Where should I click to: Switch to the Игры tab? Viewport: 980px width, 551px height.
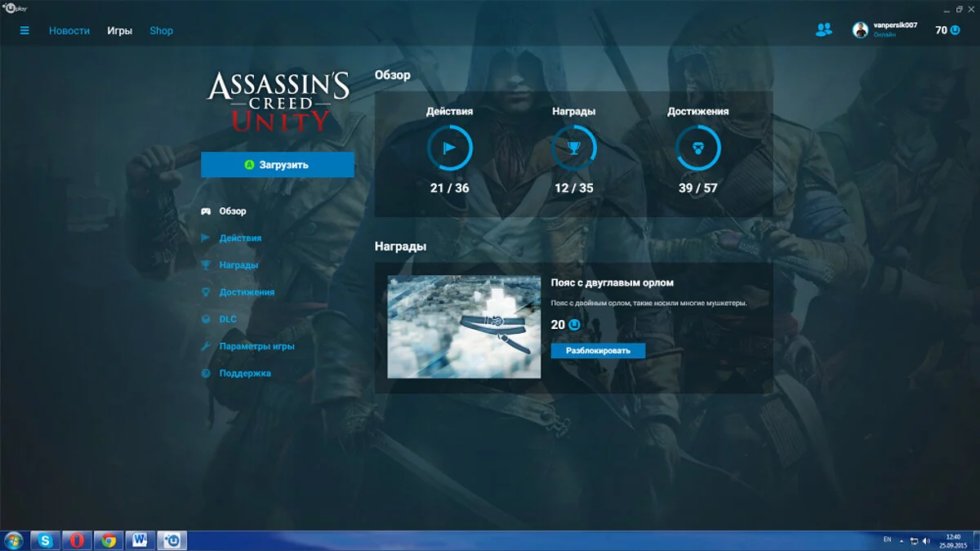click(120, 30)
